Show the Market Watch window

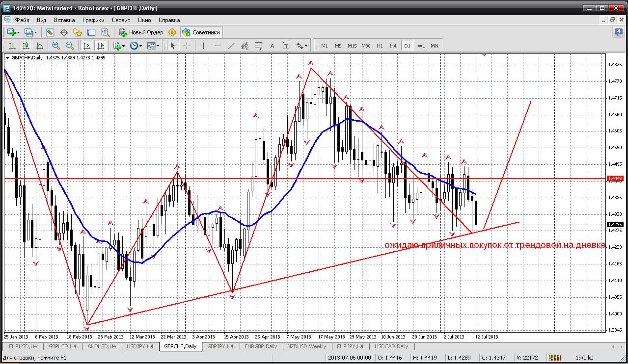click(x=50, y=32)
